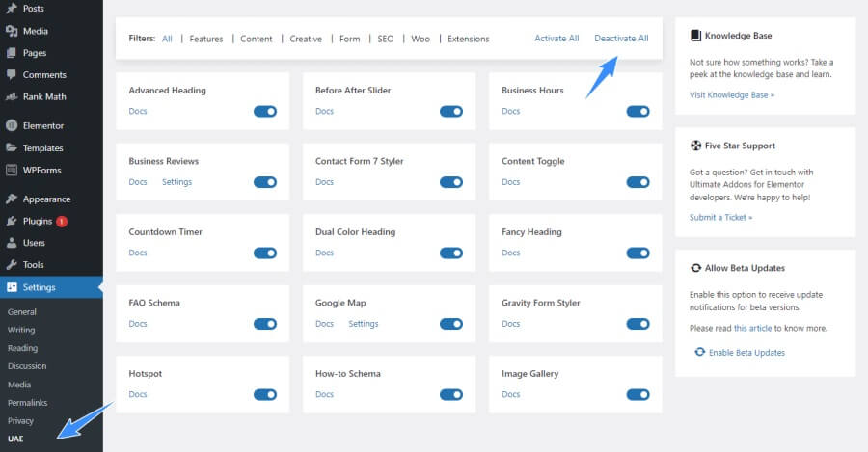Click the Appearance brush icon
This screenshot has width=868, height=452.
(x=11, y=199)
